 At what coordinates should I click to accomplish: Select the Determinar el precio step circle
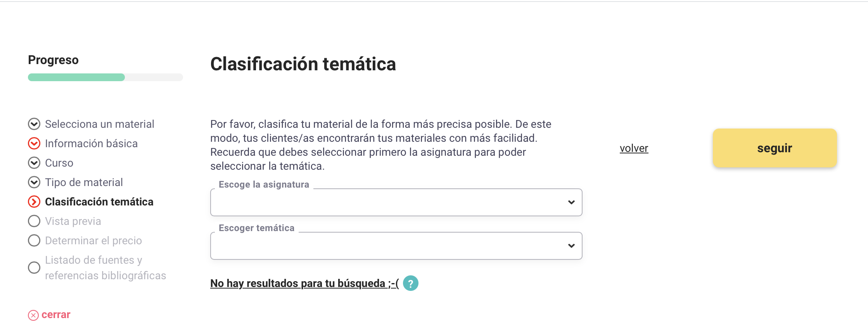(34, 240)
